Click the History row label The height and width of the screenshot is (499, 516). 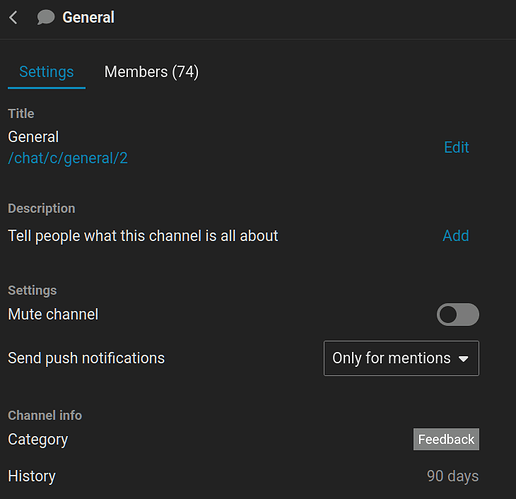32,476
